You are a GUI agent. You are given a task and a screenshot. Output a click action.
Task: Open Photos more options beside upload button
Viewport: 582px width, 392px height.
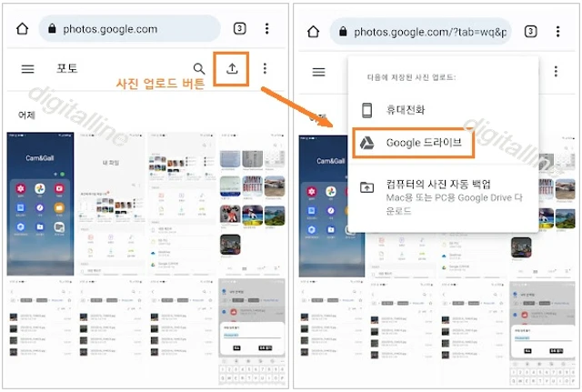265,68
